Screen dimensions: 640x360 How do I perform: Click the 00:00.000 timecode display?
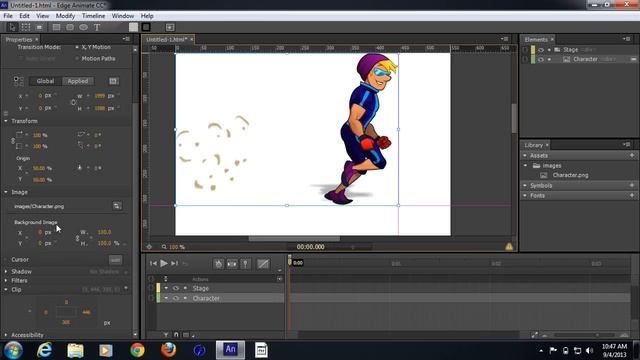tap(311, 247)
